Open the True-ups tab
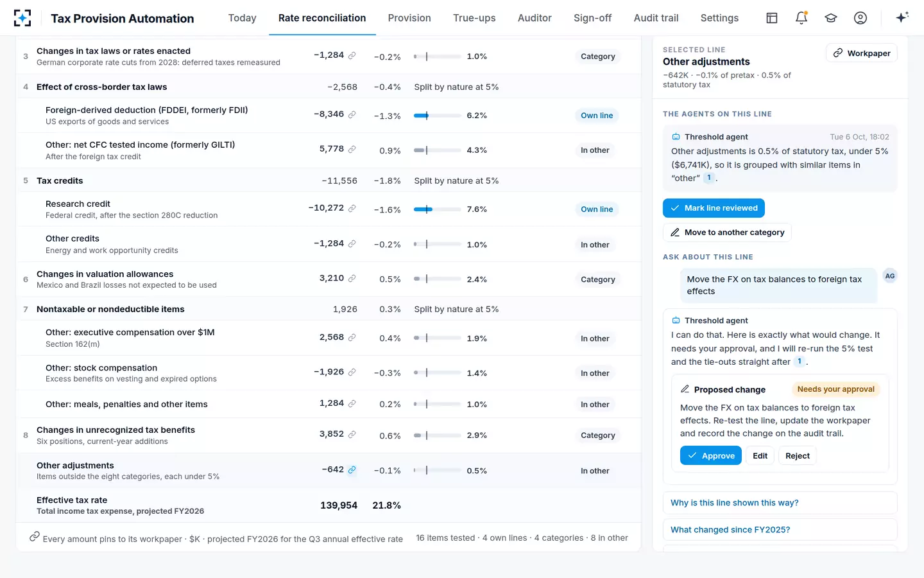Viewport: 924px width, 578px height. coord(474,18)
